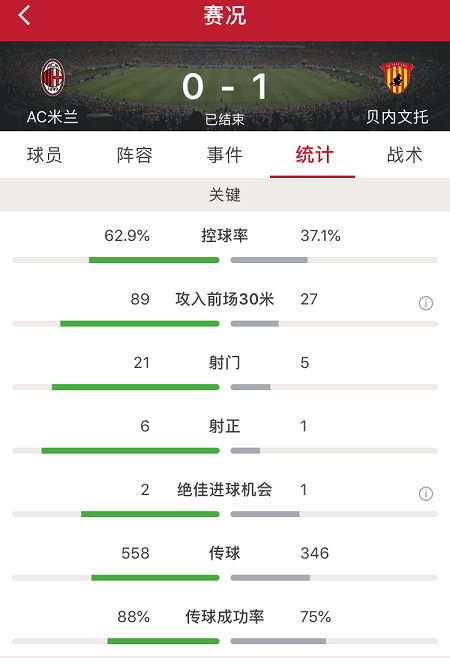
Task: Tap the AC米兰 team name
Action: click(x=52, y=117)
